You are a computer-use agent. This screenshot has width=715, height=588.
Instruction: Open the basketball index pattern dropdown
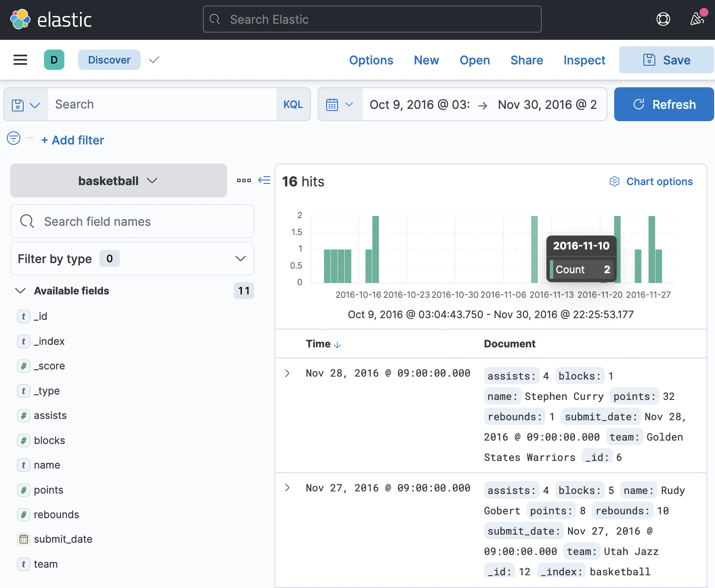(x=119, y=180)
